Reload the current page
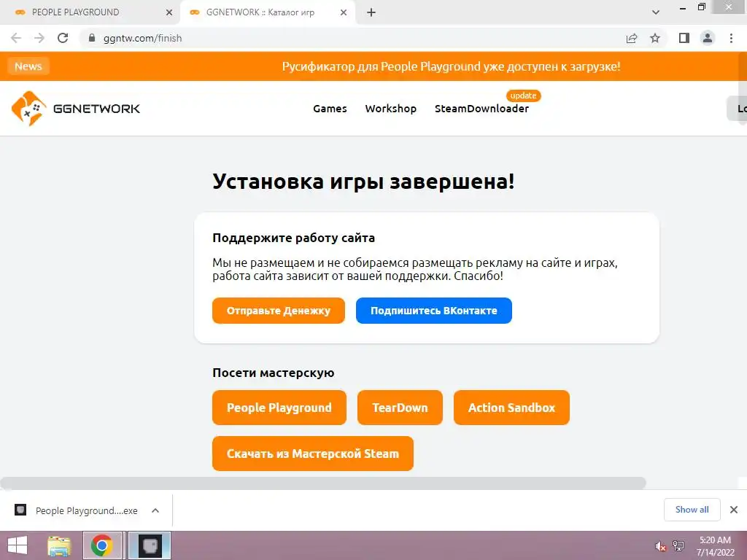The width and height of the screenshot is (747, 560). pos(63,38)
